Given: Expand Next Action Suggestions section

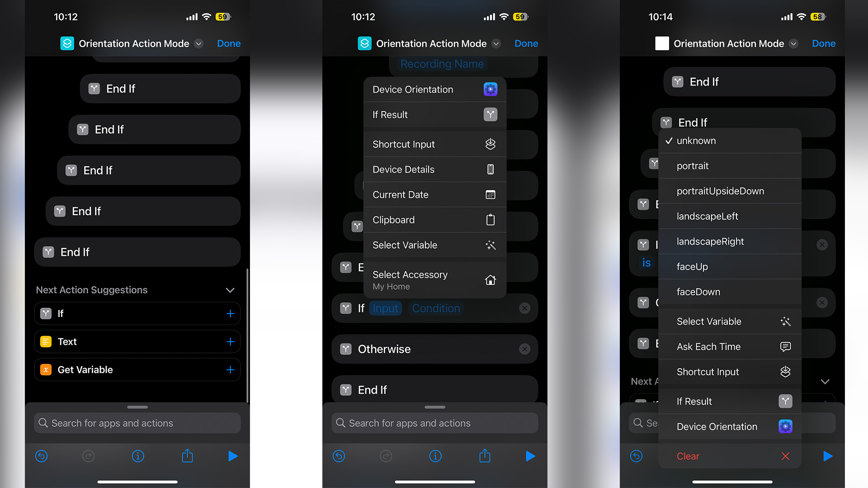Looking at the screenshot, I should [232, 290].
